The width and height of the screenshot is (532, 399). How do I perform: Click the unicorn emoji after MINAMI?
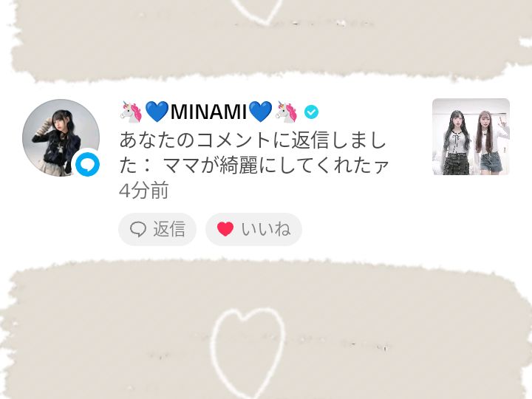pos(286,112)
